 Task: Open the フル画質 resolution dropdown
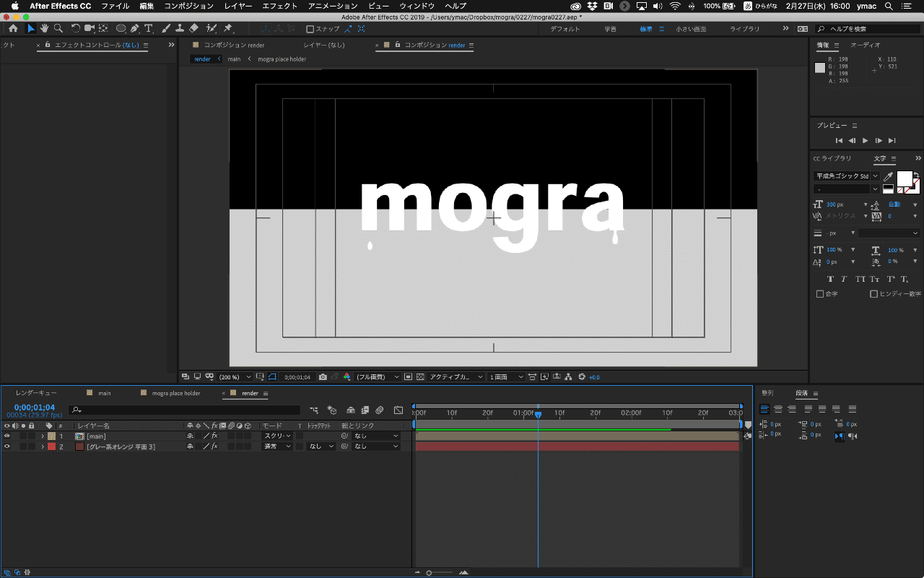pos(378,377)
